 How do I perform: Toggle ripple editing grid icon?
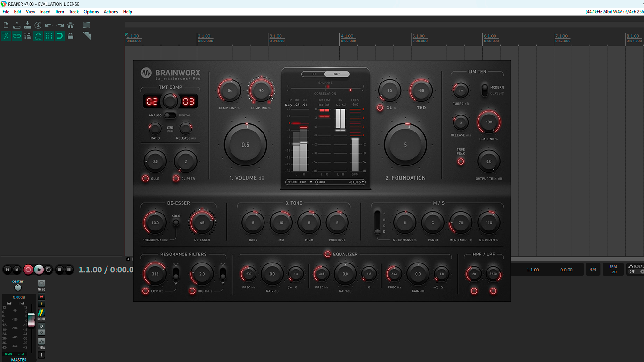coord(27,36)
